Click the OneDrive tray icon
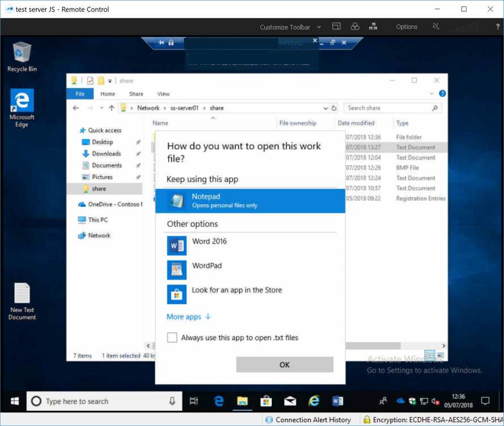 click(401, 401)
